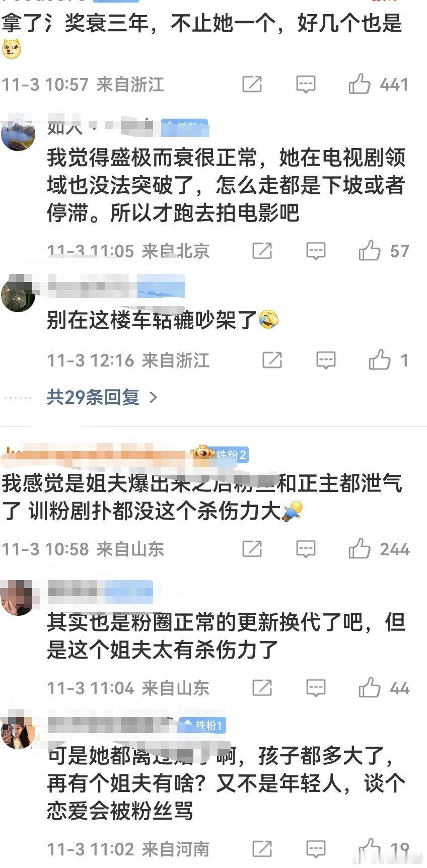Reply to the 11-3 10:57 Zhejiang comment
Screen dimensions: 427x868
tap(306, 84)
